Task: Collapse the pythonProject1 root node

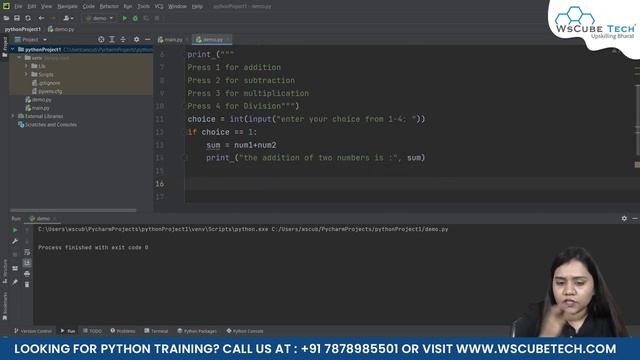Action: coord(13,49)
